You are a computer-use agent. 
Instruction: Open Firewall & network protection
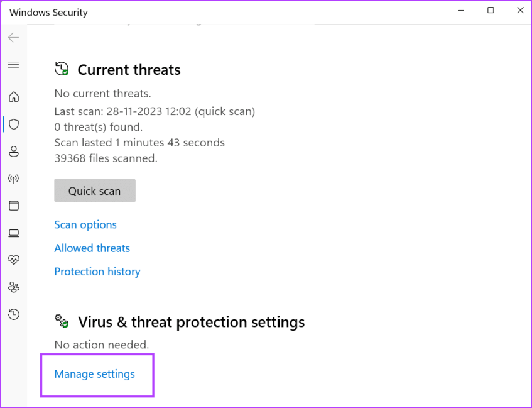tap(14, 178)
